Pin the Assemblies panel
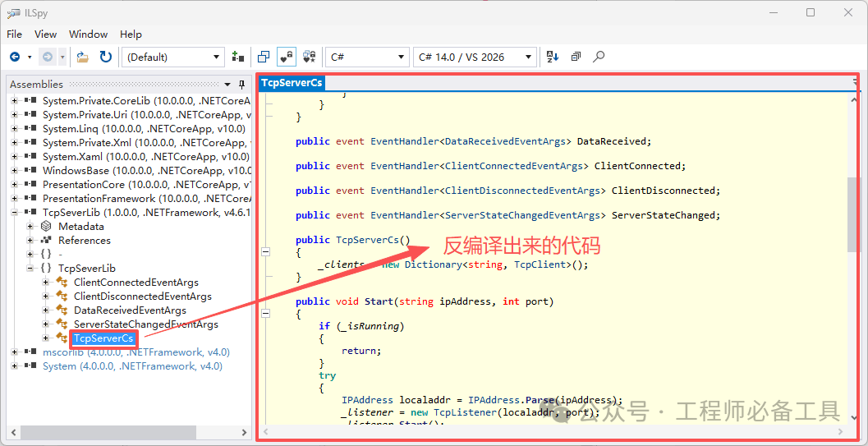This screenshot has height=446, width=868. tap(241, 85)
